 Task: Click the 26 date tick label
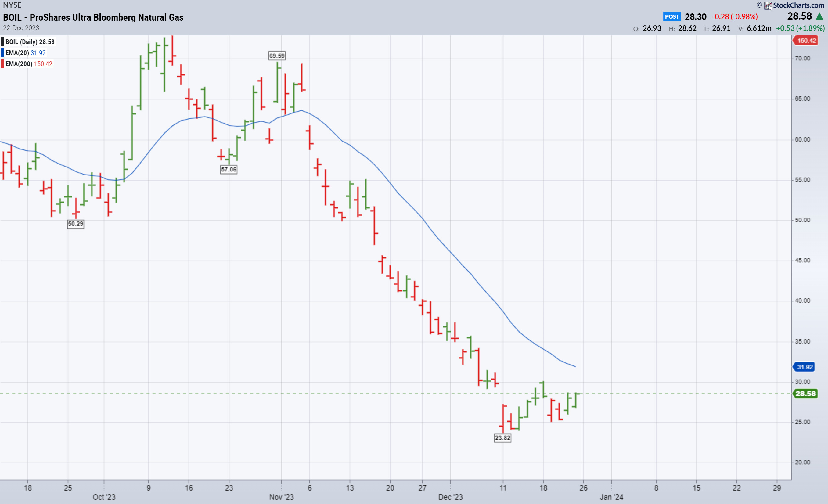584,488
